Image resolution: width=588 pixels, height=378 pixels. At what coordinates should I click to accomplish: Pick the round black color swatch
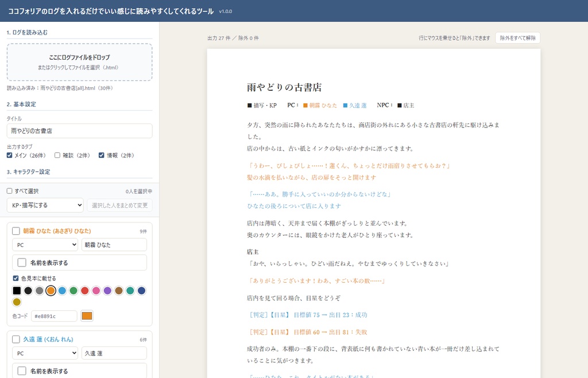pos(28,291)
